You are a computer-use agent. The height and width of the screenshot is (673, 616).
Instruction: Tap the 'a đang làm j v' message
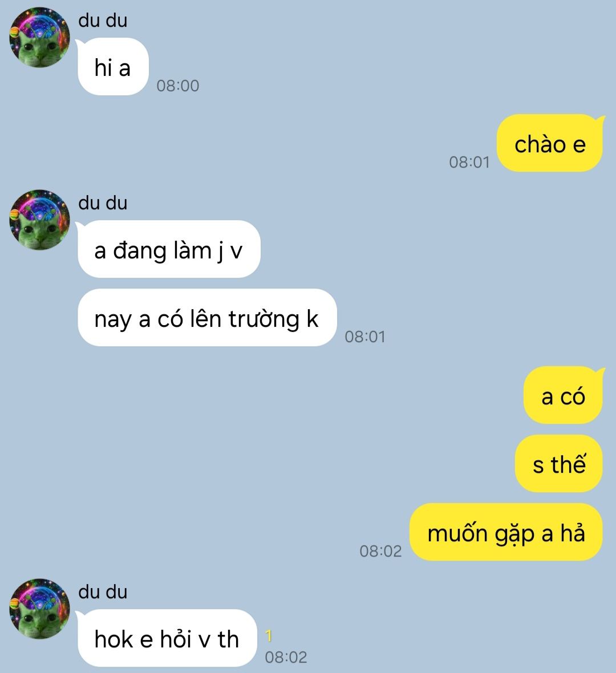168,249
